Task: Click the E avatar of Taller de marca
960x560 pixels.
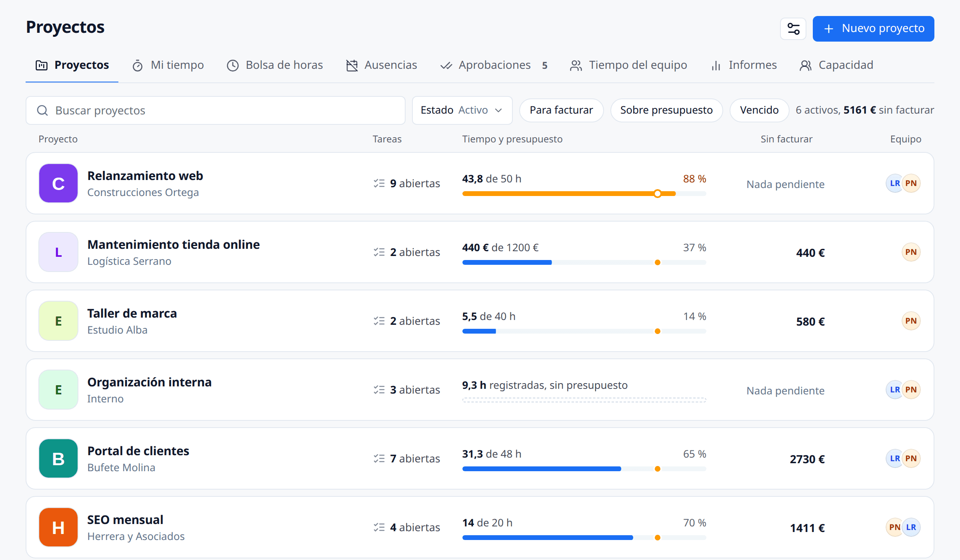Action: (x=58, y=321)
